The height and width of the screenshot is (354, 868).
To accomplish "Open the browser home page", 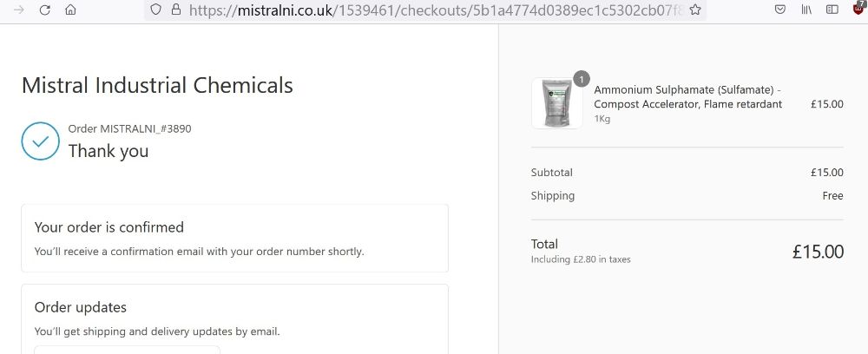I will pyautogui.click(x=70, y=10).
